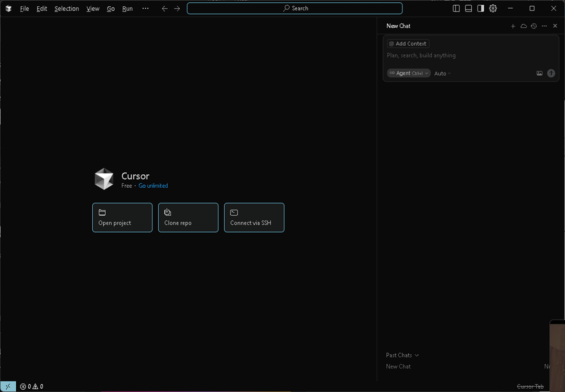Open remote window status bar icon
This screenshot has width=565, height=392.
point(8,386)
